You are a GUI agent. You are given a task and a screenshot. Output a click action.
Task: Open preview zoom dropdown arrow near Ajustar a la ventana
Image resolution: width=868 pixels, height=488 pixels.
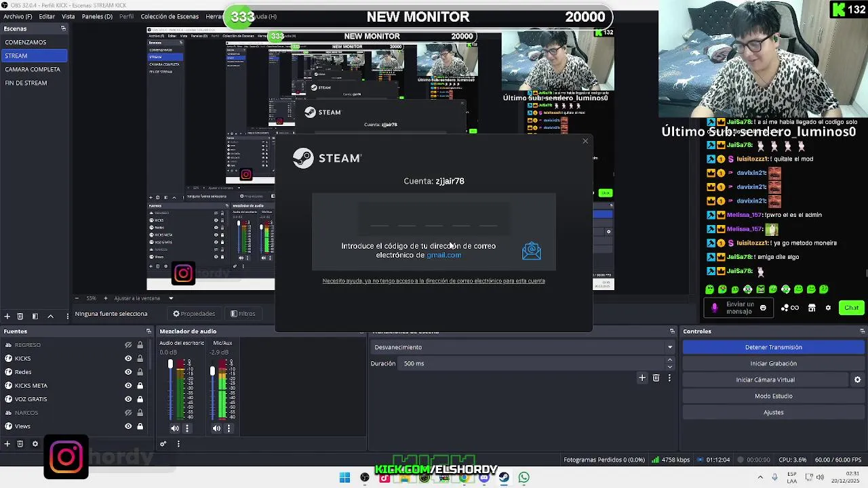[171, 298]
